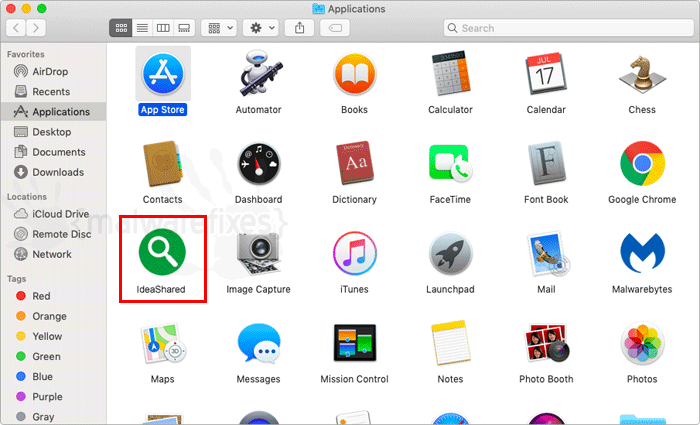Open the Dictionary app icon
Screen dimensions: 700x425
click(x=355, y=163)
